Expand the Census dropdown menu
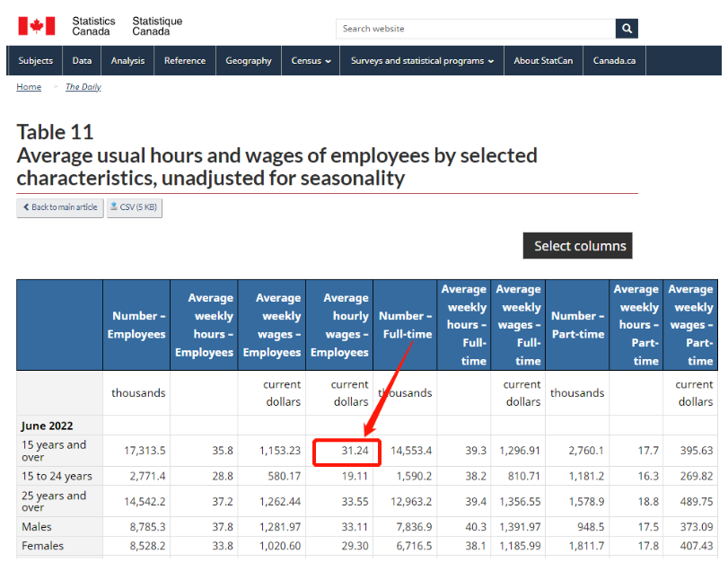 311,61
